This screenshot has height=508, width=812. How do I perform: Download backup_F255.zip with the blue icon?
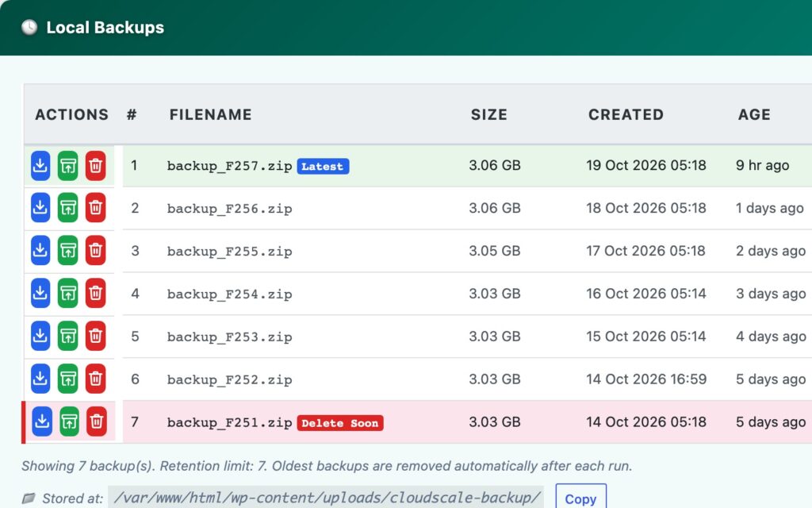coord(40,251)
